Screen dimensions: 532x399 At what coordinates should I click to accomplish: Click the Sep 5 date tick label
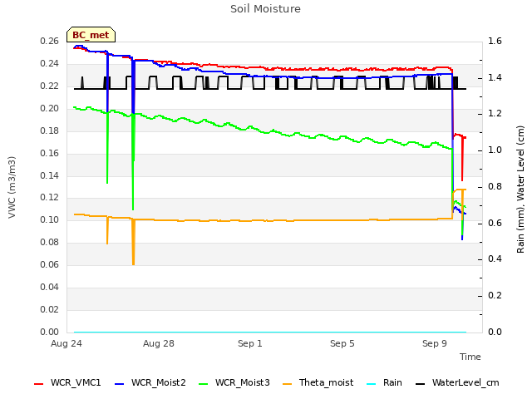tap(342, 343)
